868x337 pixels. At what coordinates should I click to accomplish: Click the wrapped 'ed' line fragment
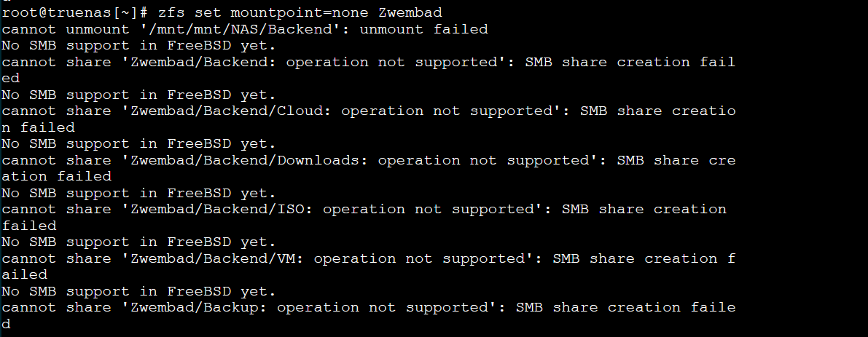point(10,78)
